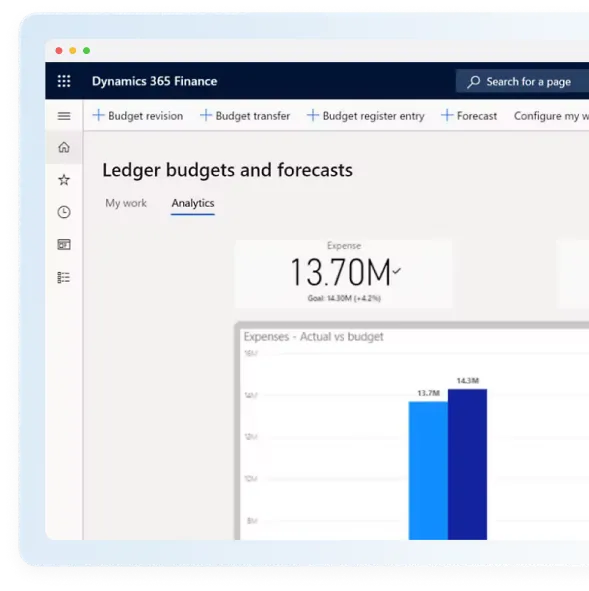589x591 pixels.
Task: Create a new Budget register entry
Action: point(366,116)
